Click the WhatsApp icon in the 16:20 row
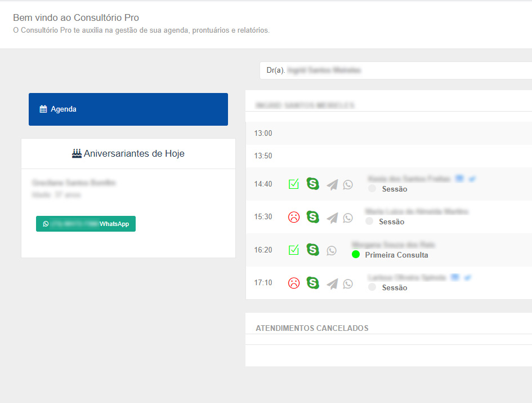 pyautogui.click(x=332, y=250)
